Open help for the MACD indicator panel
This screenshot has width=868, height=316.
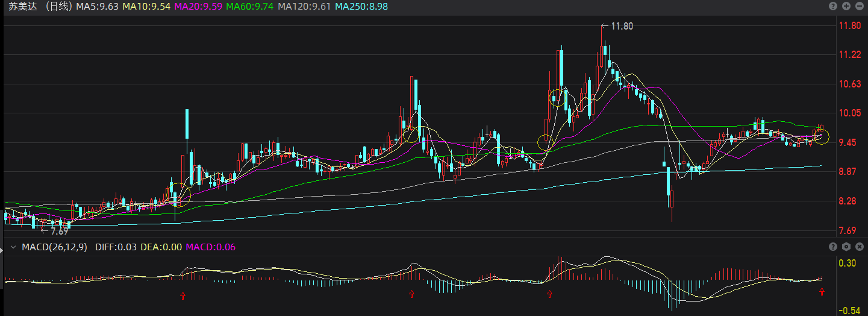click(834, 247)
